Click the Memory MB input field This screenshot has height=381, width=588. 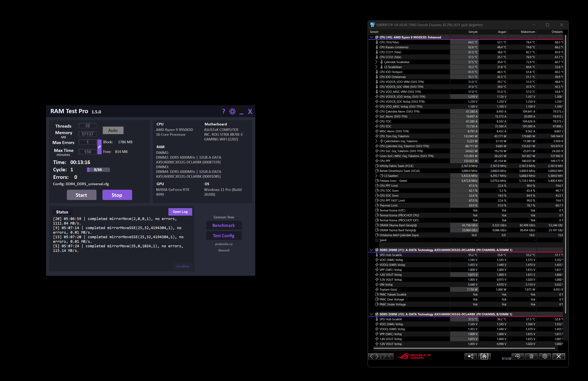(x=87, y=134)
